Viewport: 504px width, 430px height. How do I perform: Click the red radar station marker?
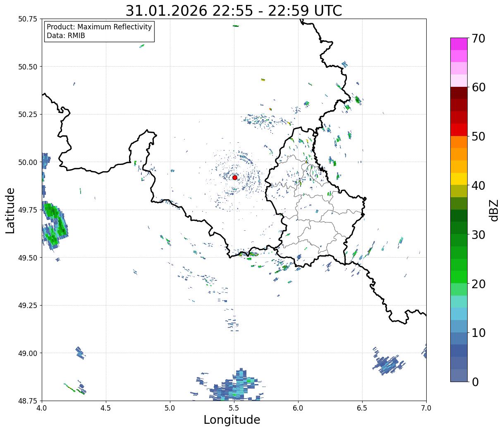(234, 177)
